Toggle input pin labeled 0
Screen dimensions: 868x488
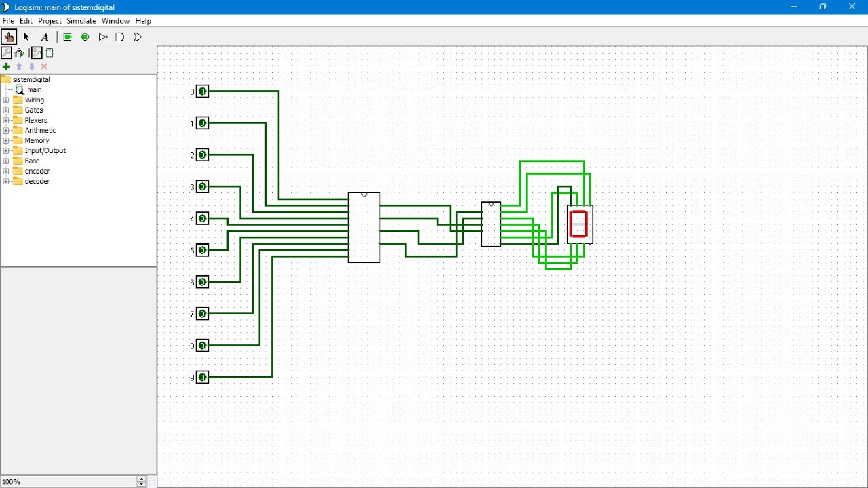[202, 91]
